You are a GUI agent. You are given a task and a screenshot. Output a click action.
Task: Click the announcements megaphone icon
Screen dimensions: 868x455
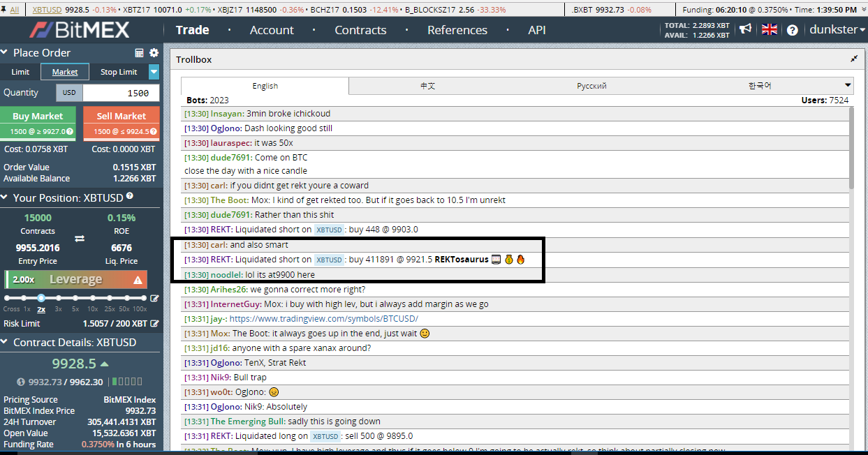tap(746, 29)
